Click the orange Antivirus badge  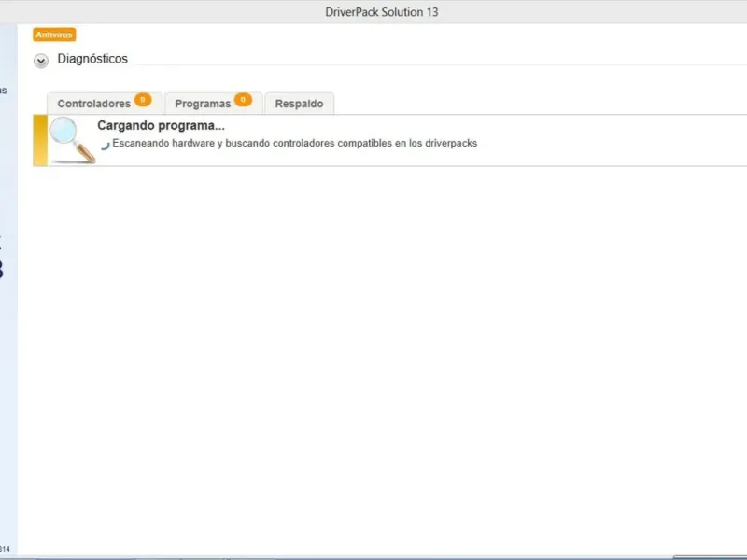[54, 35]
